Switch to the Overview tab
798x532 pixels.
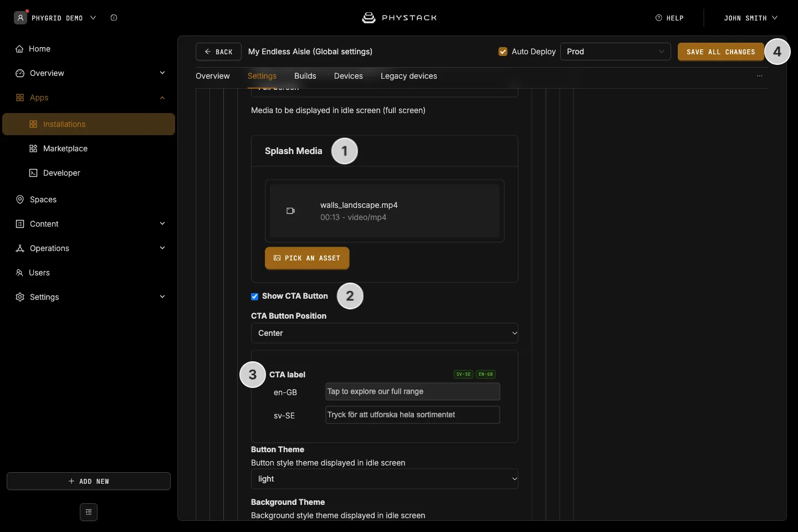(x=213, y=76)
